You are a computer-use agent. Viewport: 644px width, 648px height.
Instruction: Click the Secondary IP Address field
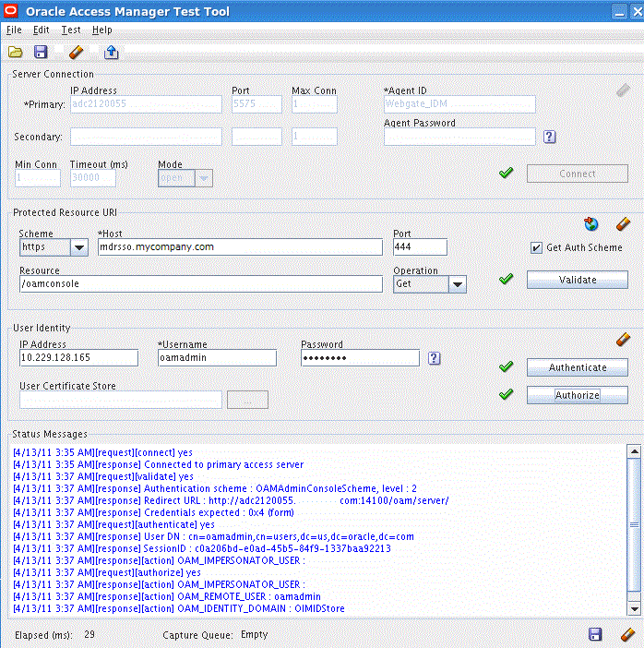point(146,137)
